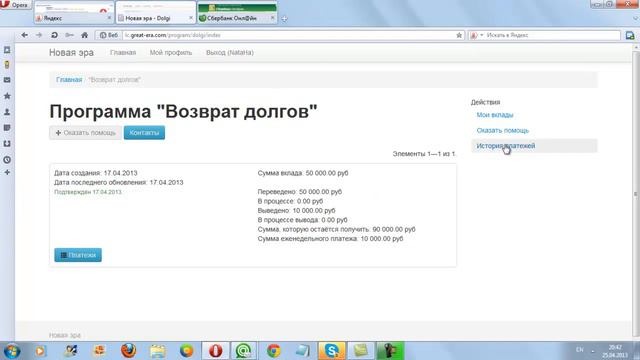Image resolution: width=640 pixels, height=360 pixels.
Task: Switch to the Новая эра - Dolgi tab
Action: (156, 13)
